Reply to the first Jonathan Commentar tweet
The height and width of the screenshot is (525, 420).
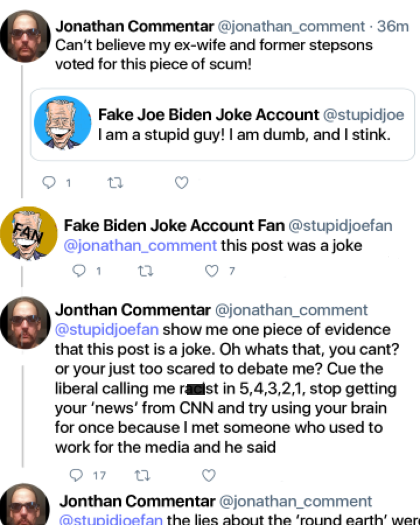click(49, 182)
